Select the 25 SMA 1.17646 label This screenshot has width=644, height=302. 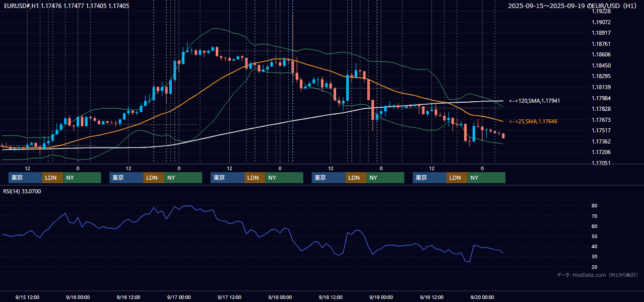533,121
